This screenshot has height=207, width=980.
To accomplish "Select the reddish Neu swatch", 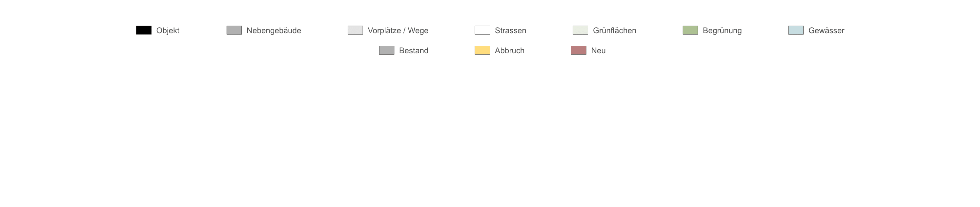I will (x=579, y=50).
